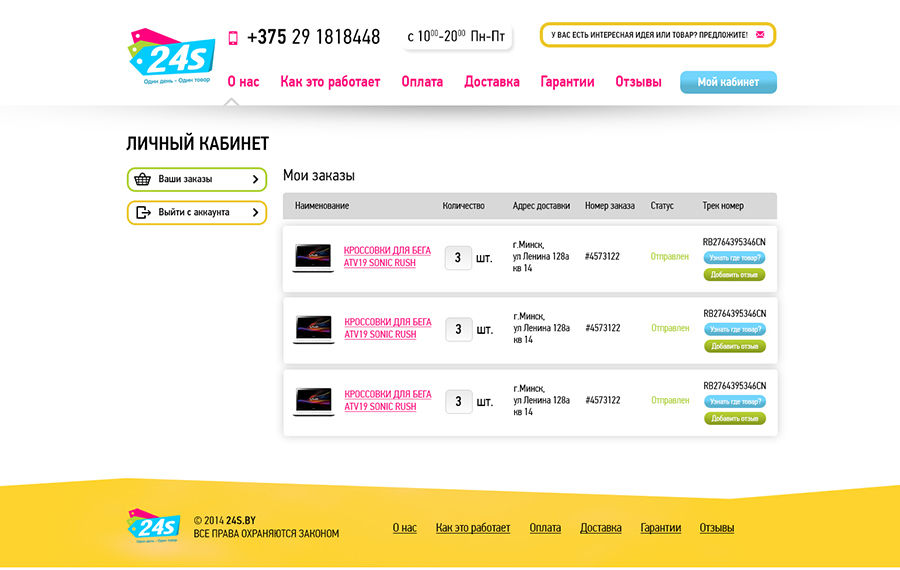The image size is (900, 570).
Task: Expand the Ваши заказы chevron arrow
Action: pos(255,180)
